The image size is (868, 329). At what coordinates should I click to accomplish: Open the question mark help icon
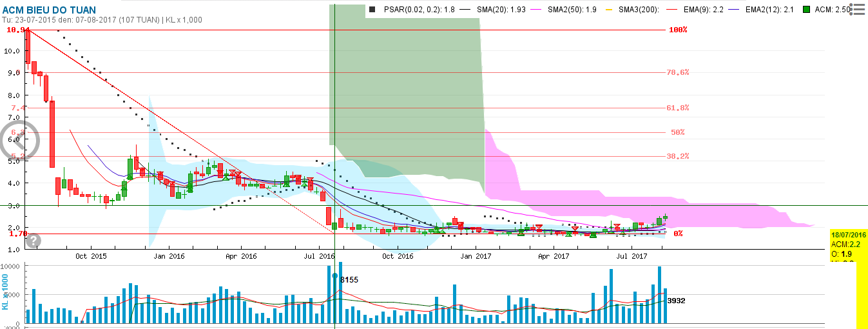pos(34,241)
